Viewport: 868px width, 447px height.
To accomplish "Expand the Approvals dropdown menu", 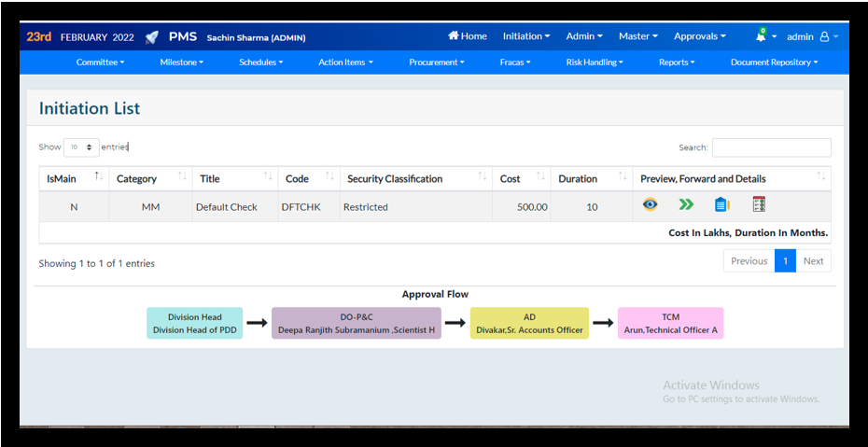I will [x=699, y=36].
